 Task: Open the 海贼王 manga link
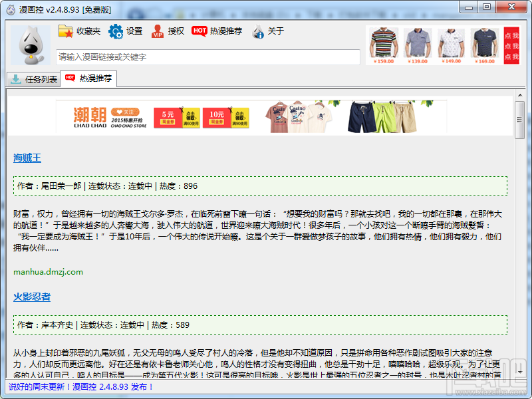tap(27, 158)
